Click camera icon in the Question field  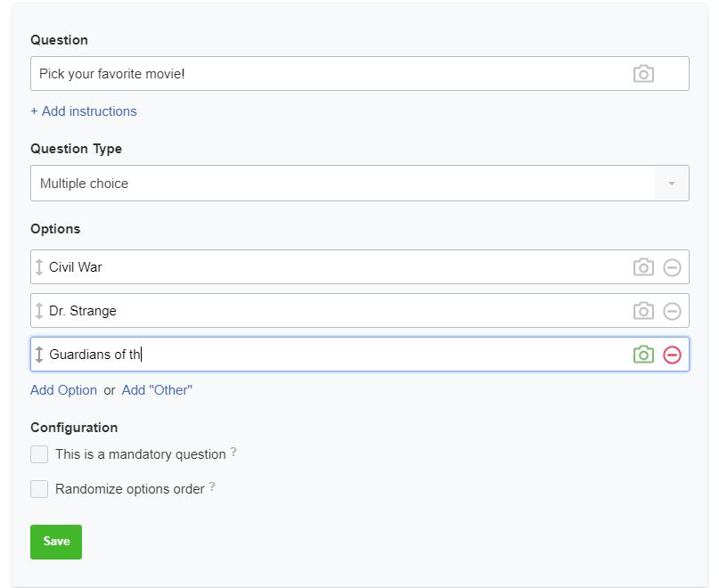643,74
